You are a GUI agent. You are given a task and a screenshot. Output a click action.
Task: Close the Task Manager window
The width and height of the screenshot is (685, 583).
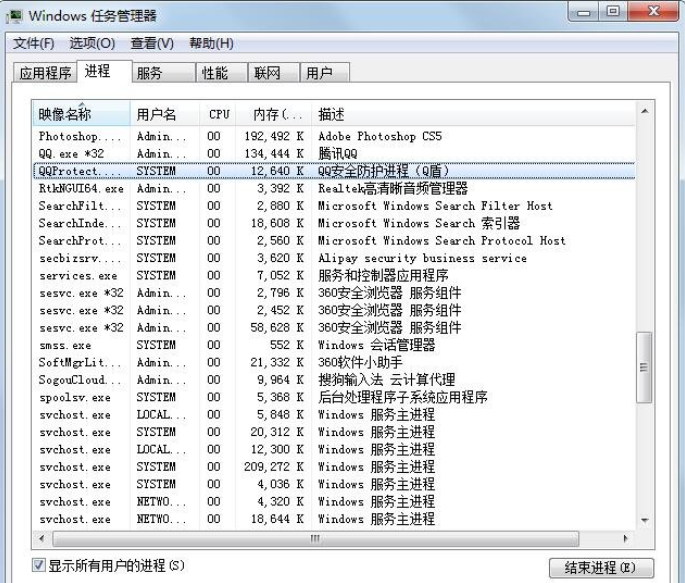tap(654, 12)
